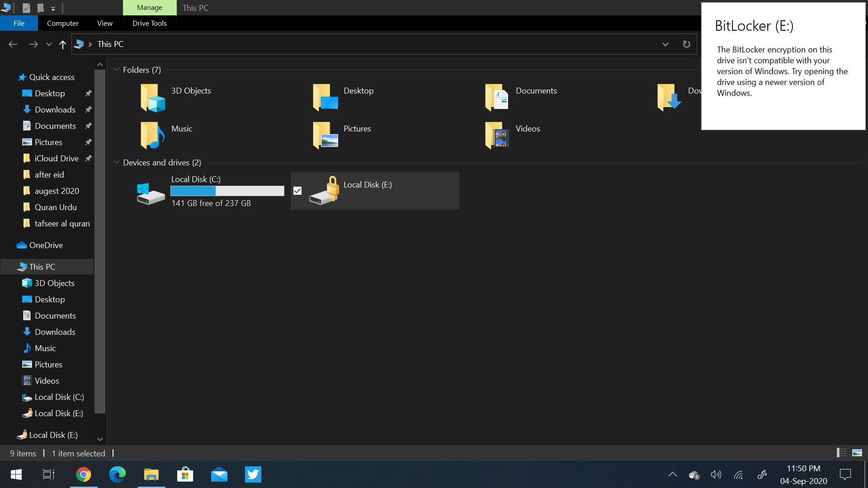The height and width of the screenshot is (488, 868).
Task: Click the Properties quick access toolbar icon
Action: click(26, 8)
